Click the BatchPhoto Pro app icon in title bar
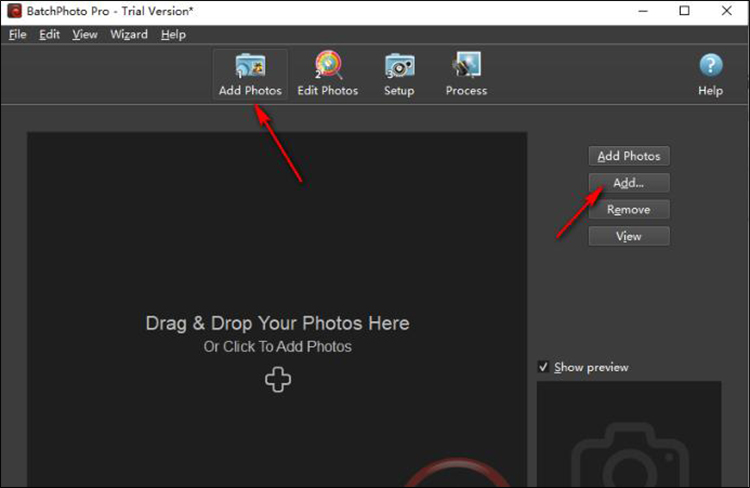The height and width of the screenshot is (488, 750). (14, 11)
